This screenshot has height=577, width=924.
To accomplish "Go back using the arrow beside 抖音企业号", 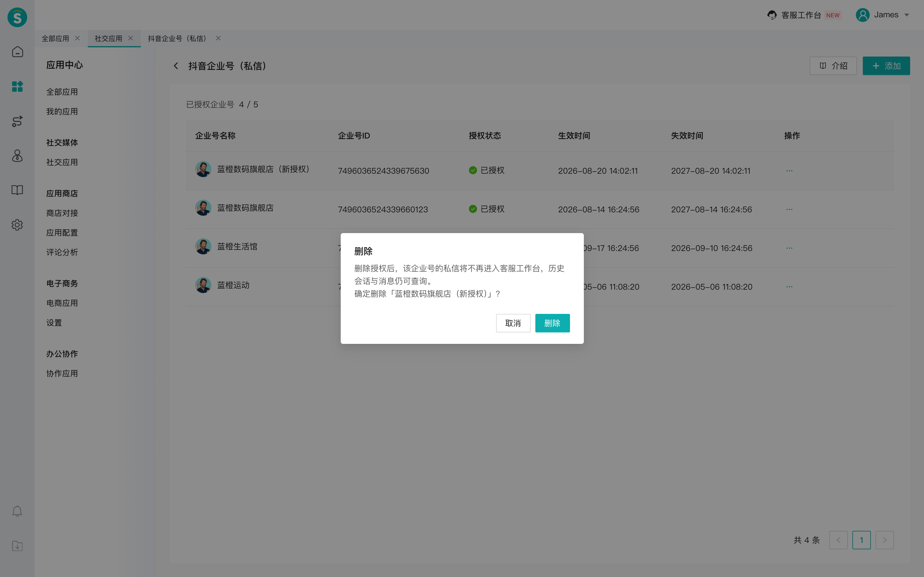I will (x=176, y=66).
